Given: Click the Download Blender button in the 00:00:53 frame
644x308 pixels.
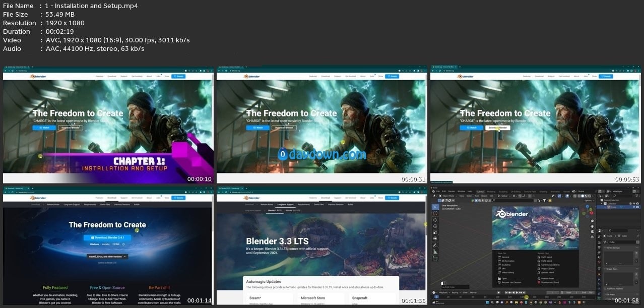Looking at the screenshot, I should (498, 128).
